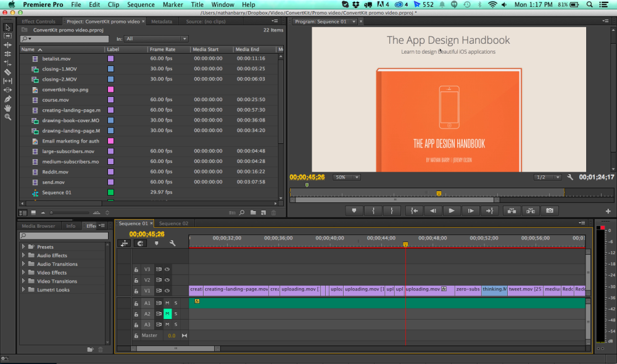The width and height of the screenshot is (617, 364).
Task: Switch to the Sequence 02 tab
Action: pyautogui.click(x=173, y=223)
